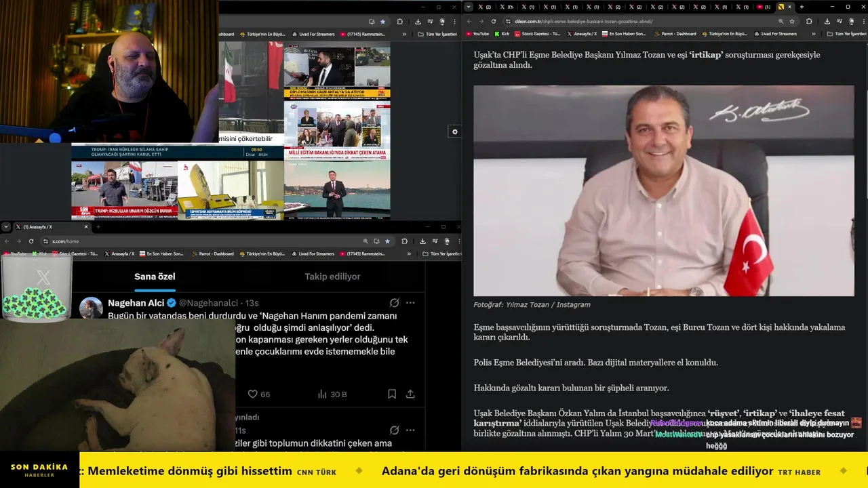Open Kick bookmark in the diken window

coord(502,33)
